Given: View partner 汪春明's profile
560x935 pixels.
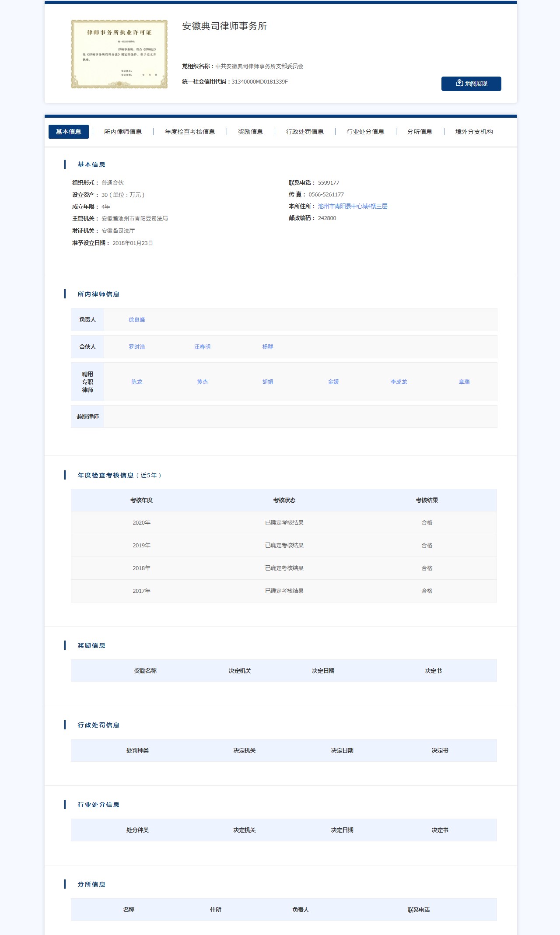Looking at the screenshot, I should 202,347.
